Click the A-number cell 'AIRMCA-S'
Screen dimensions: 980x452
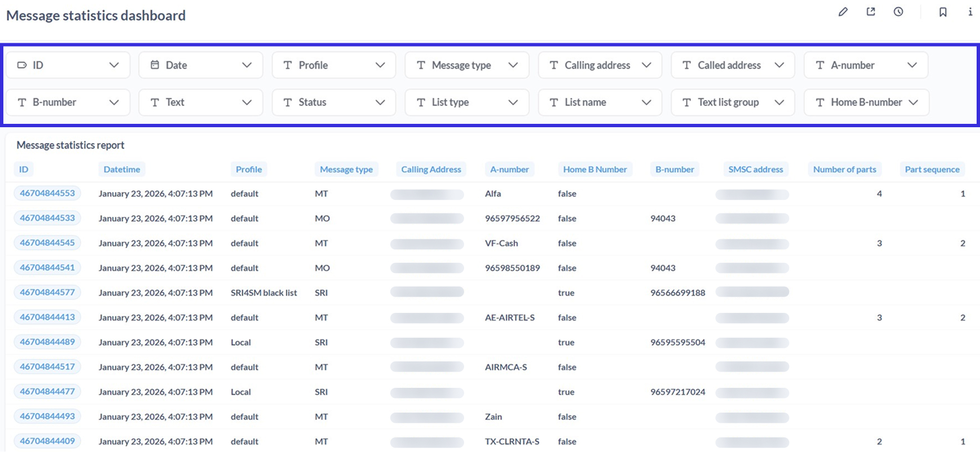tap(506, 367)
